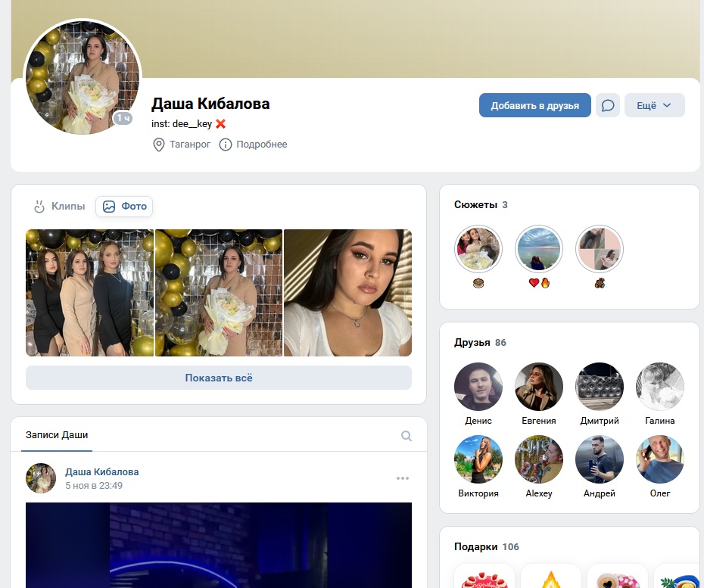Click the friend name Олег
The image size is (704, 588).
click(660, 493)
